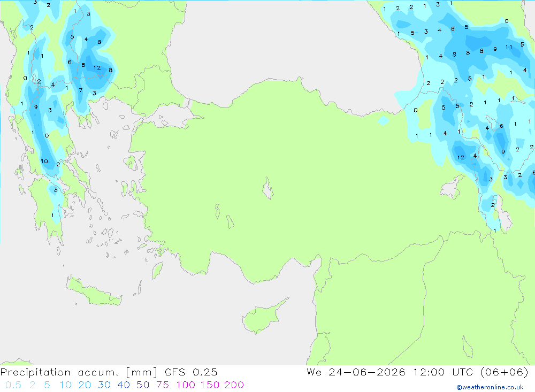535x392 pixels.
Task: Click the legend scale value 40
Action: click(124, 385)
